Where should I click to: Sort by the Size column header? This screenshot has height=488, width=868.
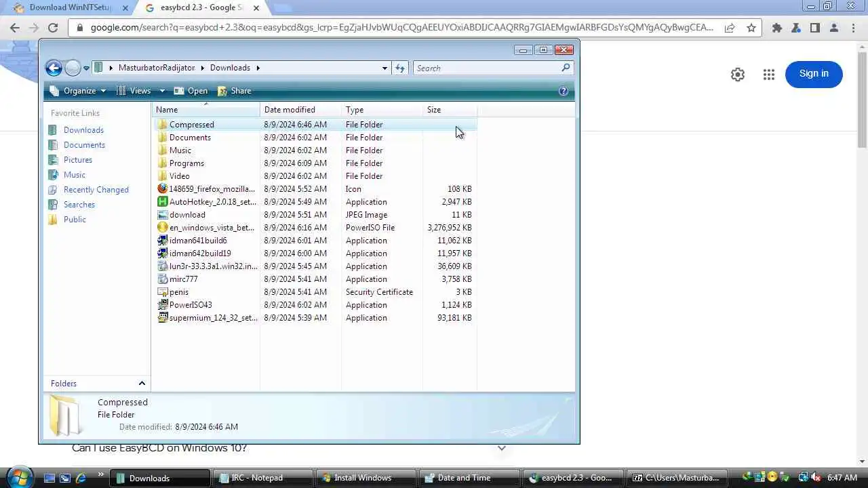click(x=450, y=110)
